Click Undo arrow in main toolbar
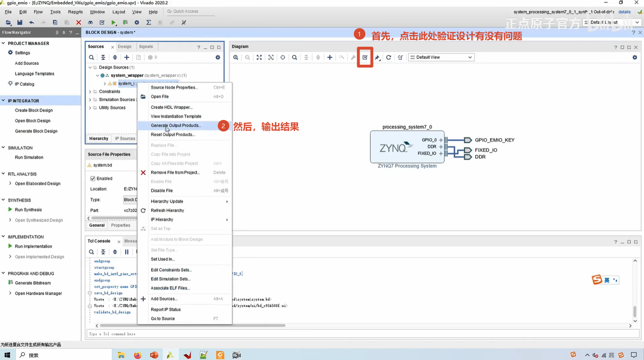Image resolution: width=644 pixels, height=360 pixels. click(x=31, y=22)
